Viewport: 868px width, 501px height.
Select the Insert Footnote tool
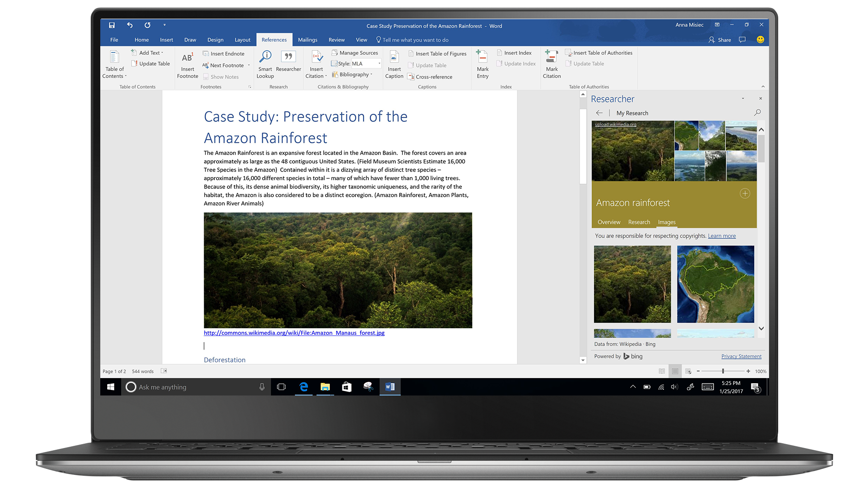point(187,64)
